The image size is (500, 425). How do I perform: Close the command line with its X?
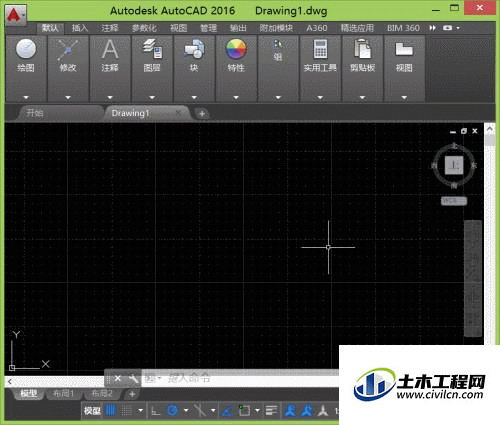click(x=118, y=378)
